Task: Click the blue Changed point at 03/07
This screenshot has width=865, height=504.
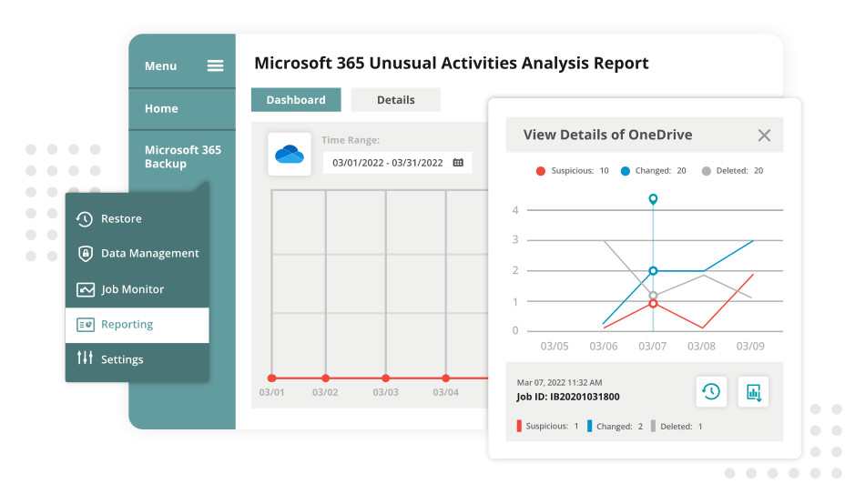Action: pyautogui.click(x=653, y=271)
